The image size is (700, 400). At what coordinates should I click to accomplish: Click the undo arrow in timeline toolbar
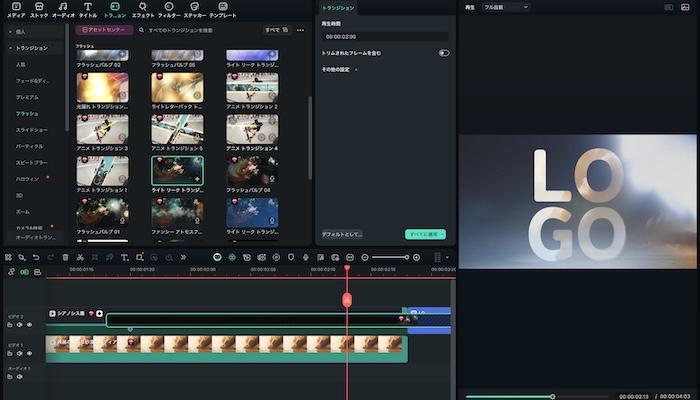pyautogui.click(x=36, y=257)
